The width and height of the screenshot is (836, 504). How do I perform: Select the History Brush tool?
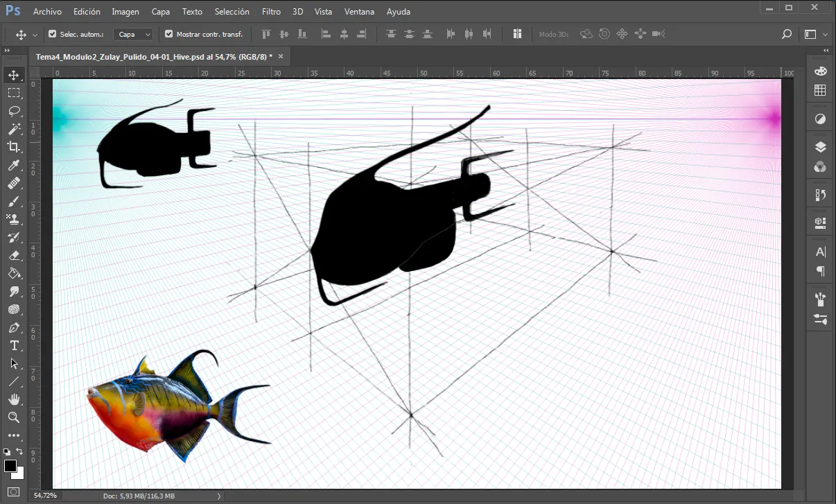click(x=14, y=237)
